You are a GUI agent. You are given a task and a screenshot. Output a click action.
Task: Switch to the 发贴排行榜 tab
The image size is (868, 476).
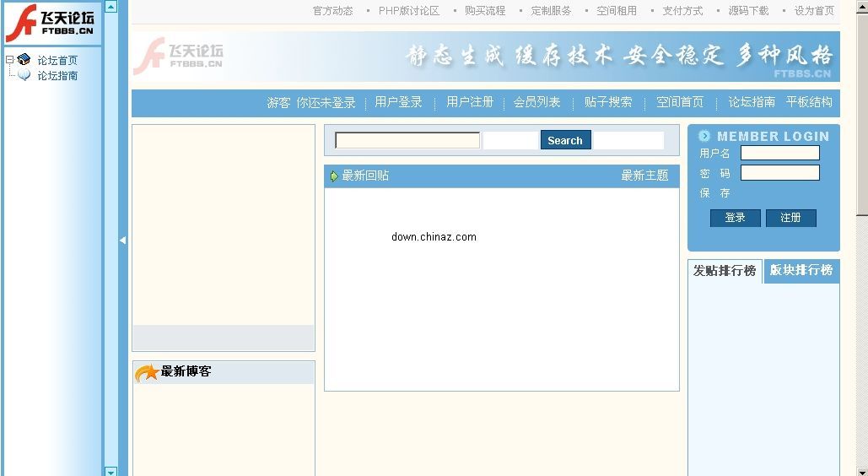[x=725, y=271]
